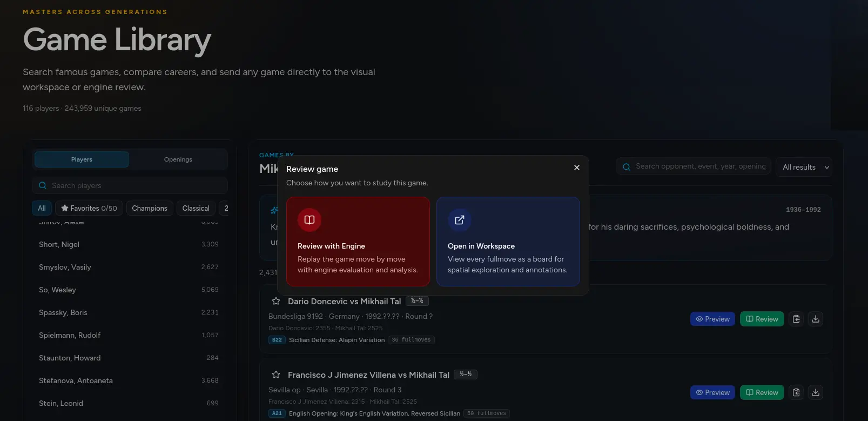
Task: Select player Spassky, Boris
Action: [x=129, y=312]
